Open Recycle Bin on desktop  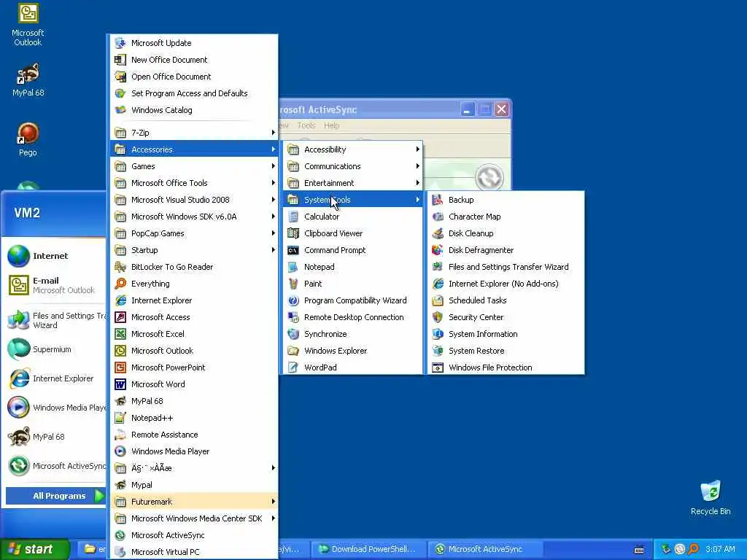tap(711, 497)
